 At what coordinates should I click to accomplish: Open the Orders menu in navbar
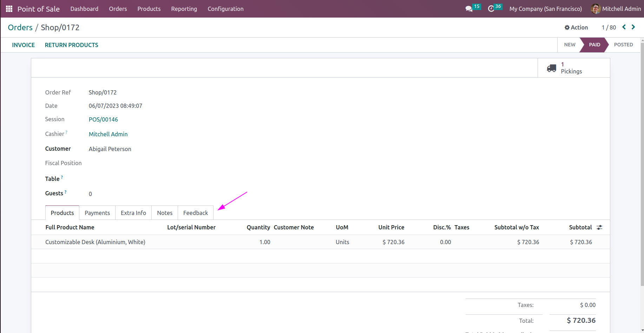(118, 9)
